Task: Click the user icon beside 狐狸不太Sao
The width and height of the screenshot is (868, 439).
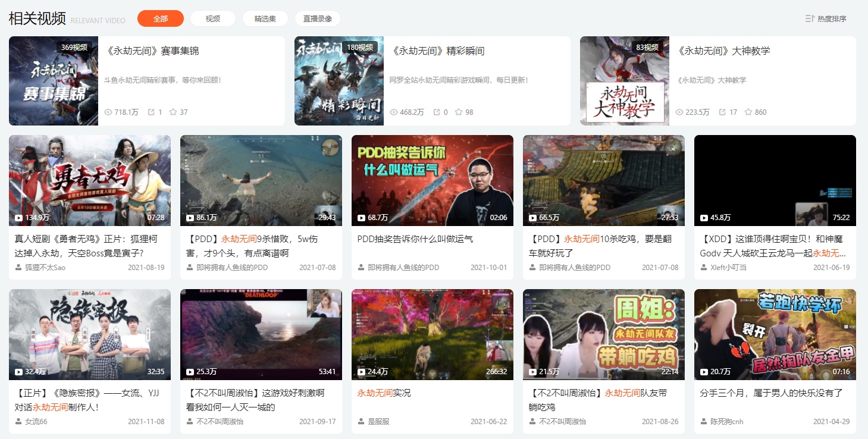Action: click(19, 267)
